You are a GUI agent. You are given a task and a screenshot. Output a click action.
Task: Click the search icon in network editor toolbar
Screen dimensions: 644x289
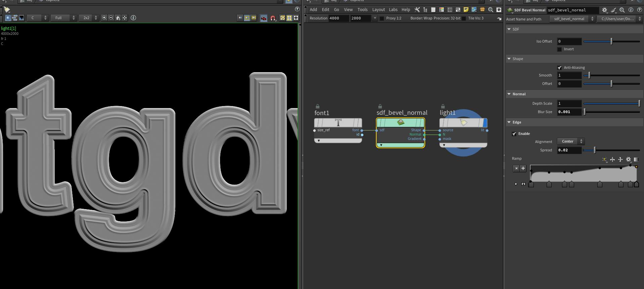490,10
